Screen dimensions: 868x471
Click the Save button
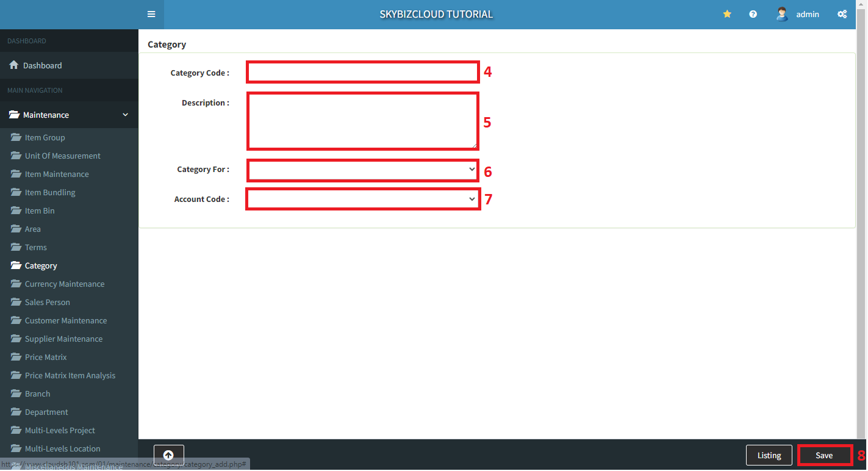click(x=824, y=455)
